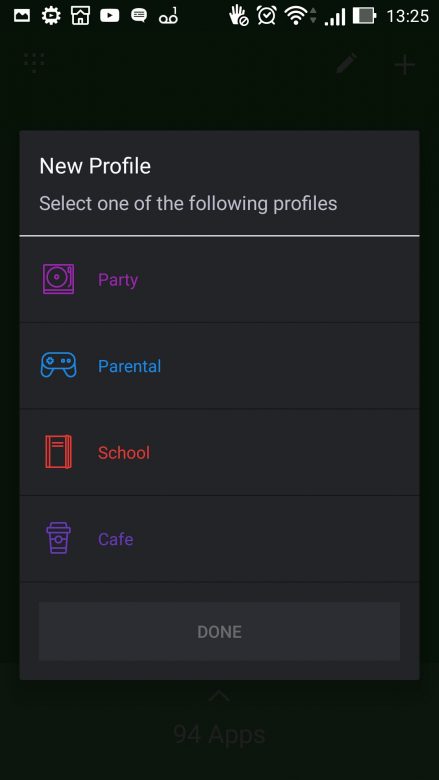The width and height of the screenshot is (439, 780).
Task: Choose the School notebook icon
Action: point(59,452)
